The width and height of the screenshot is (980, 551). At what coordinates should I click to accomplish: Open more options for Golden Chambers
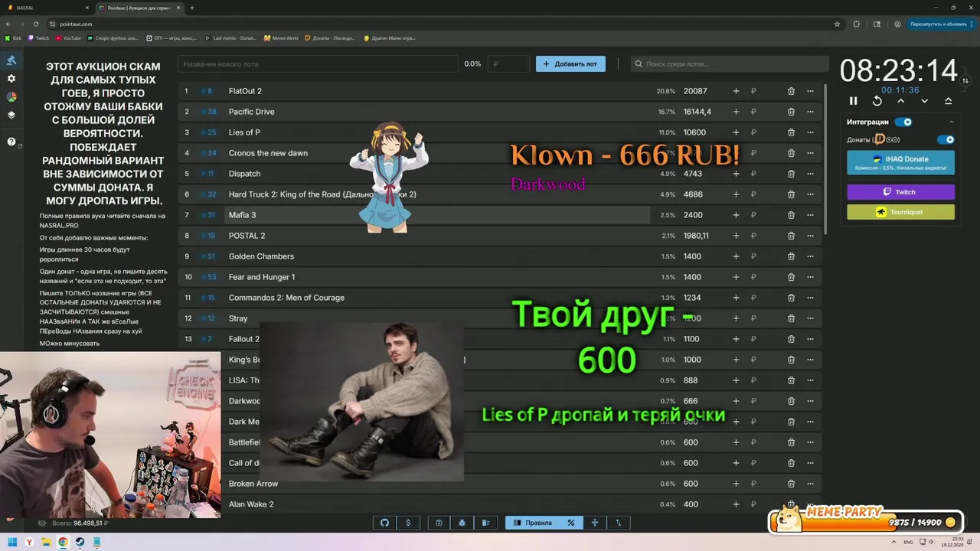coord(810,256)
